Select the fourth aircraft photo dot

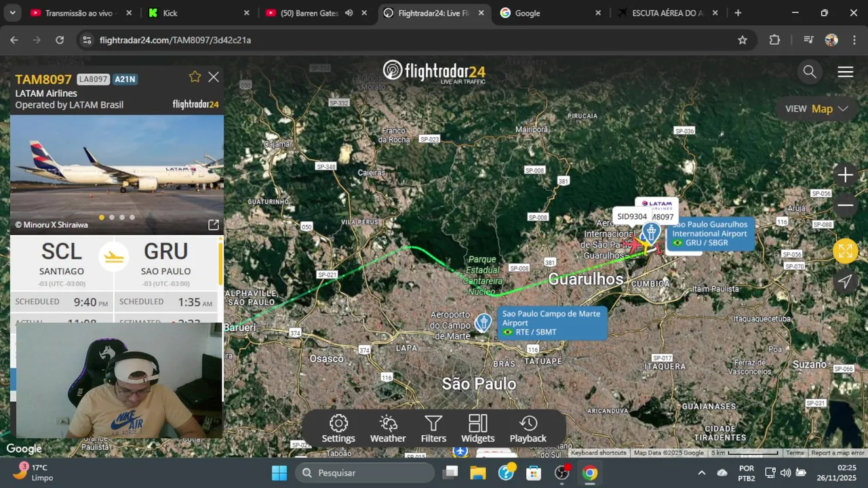coord(132,218)
